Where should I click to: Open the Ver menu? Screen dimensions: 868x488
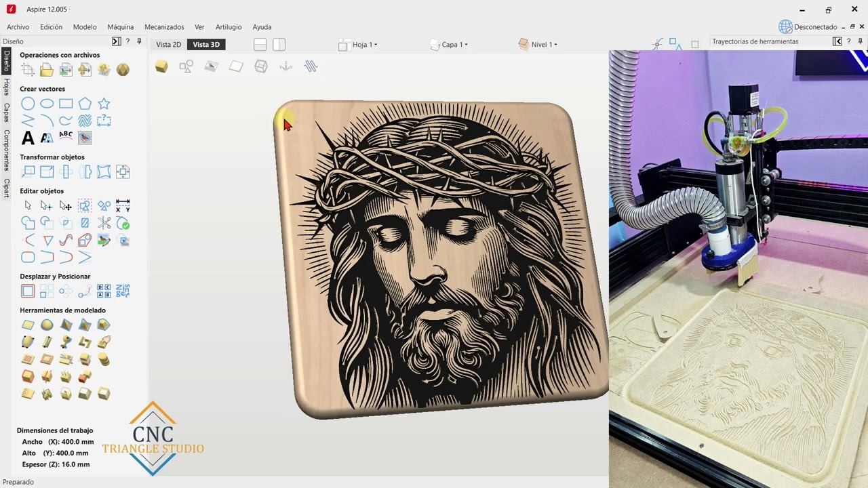(x=199, y=27)
